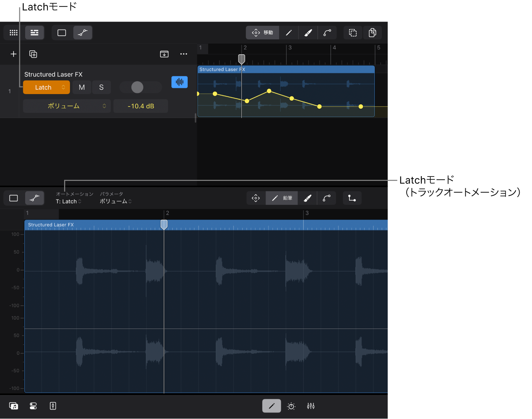
Task: Open the Latch automation mode dropdown
Action: pos(46,88)
